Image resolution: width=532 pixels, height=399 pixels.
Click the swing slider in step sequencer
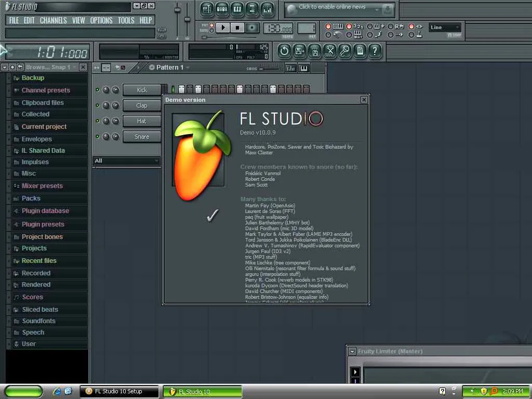point(269,69)
